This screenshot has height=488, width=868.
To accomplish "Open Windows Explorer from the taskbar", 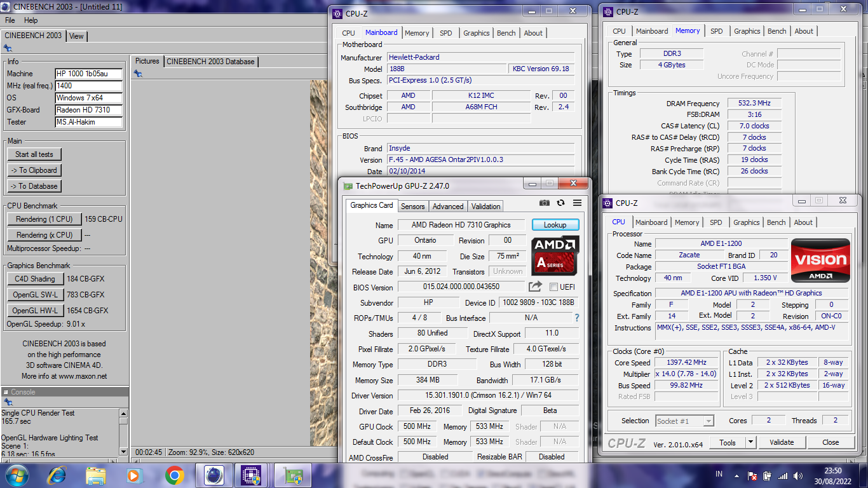I will click(x=96, y=475).
